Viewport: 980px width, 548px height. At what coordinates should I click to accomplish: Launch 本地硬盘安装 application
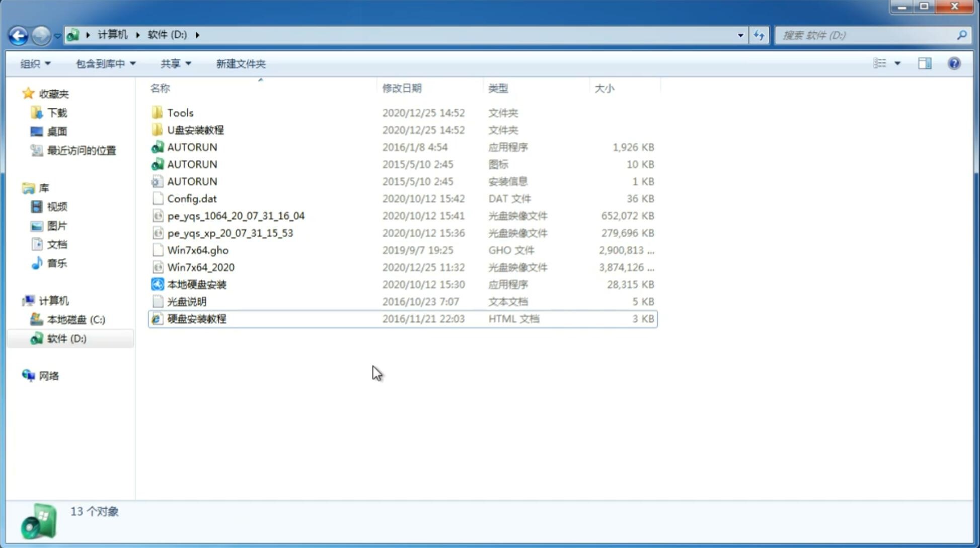click(x=196, y=284)
